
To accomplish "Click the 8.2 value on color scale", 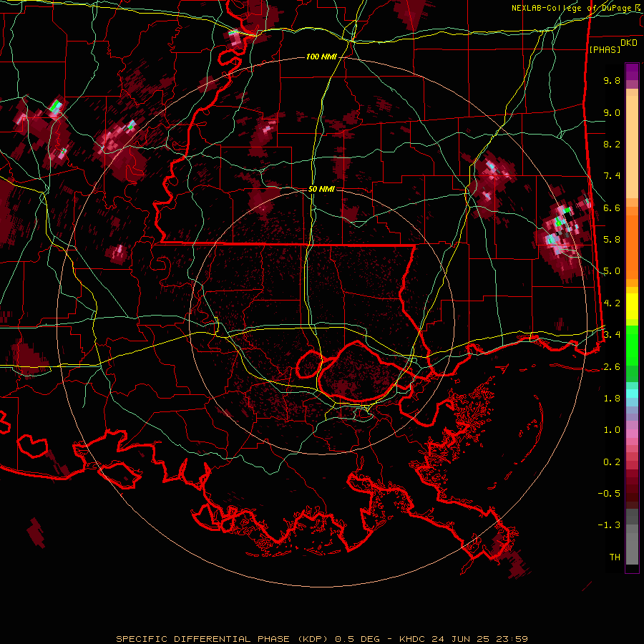I will coord(612,144).
